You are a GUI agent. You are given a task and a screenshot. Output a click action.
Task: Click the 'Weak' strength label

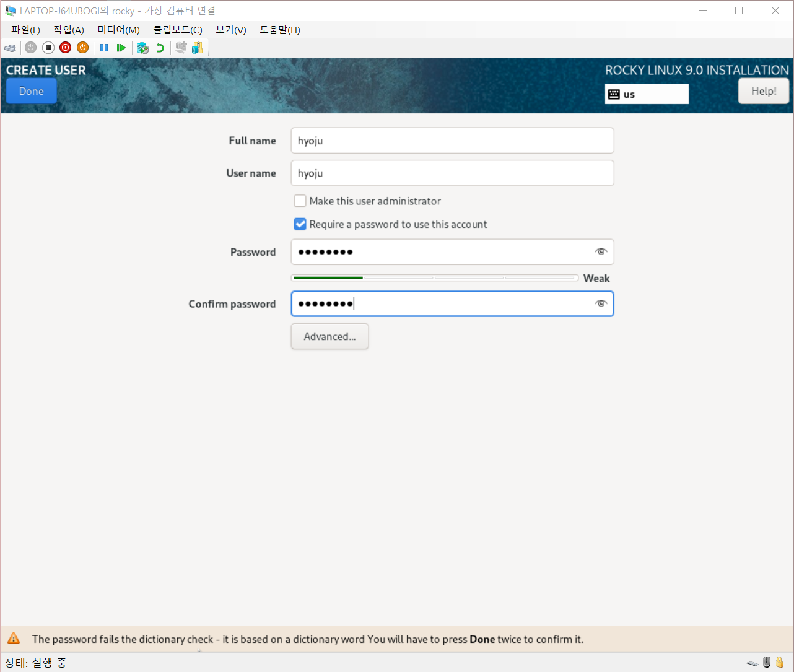click(x=596, y=279)
